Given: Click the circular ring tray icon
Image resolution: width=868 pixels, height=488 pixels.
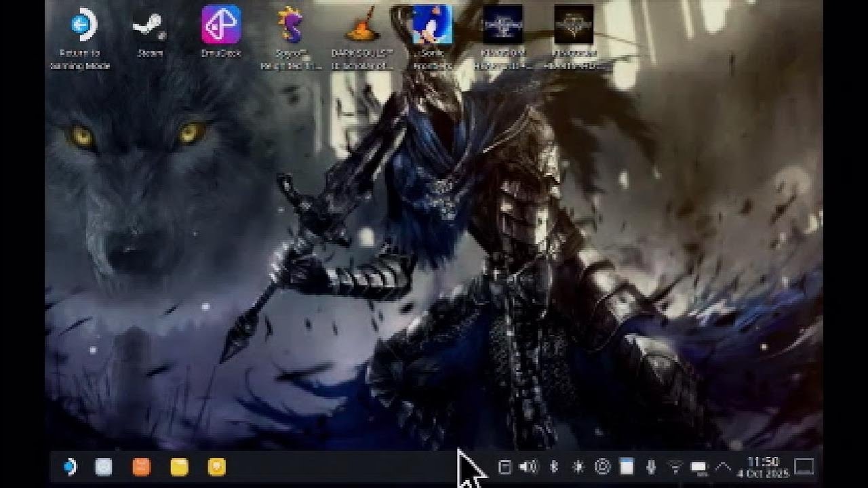Looking at the screenshot, I should pos(602,466).
